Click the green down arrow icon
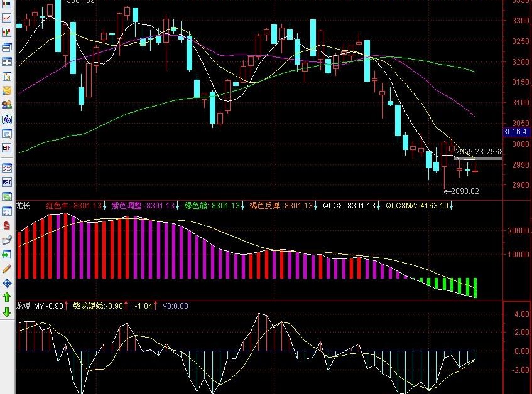This screenshot has width=532, height=394. pyautogui.click(x=7, y=312)
